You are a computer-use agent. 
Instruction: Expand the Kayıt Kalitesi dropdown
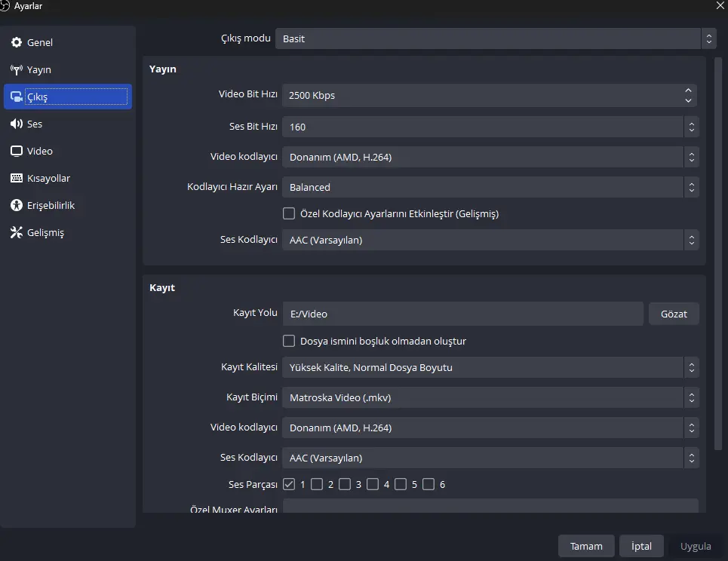[490, 367]
